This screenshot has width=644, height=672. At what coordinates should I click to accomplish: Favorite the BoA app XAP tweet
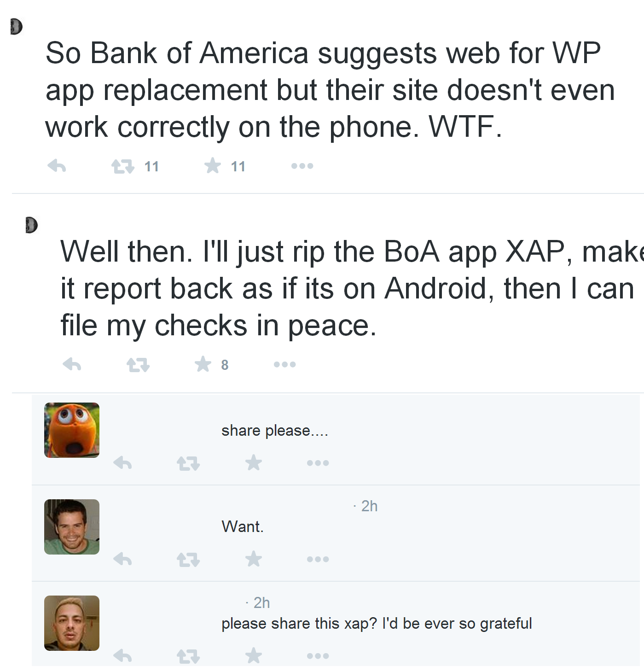point(203,364)
